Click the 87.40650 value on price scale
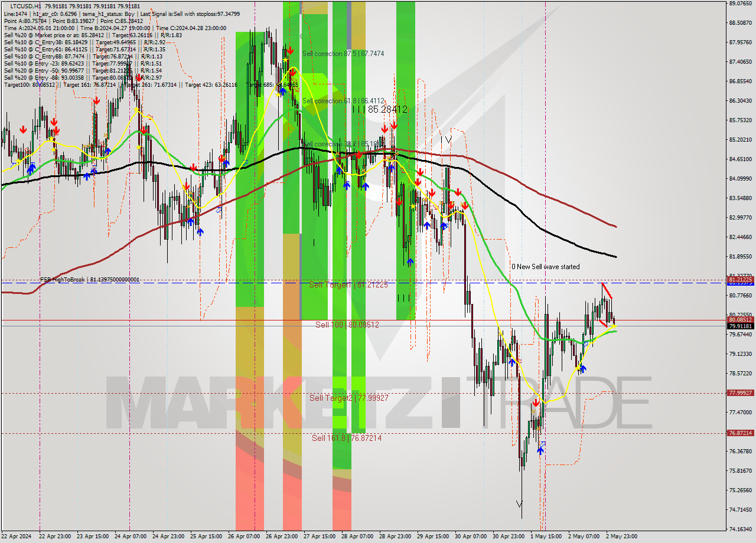Screen dimensions: 756x543 click(741, 62)
